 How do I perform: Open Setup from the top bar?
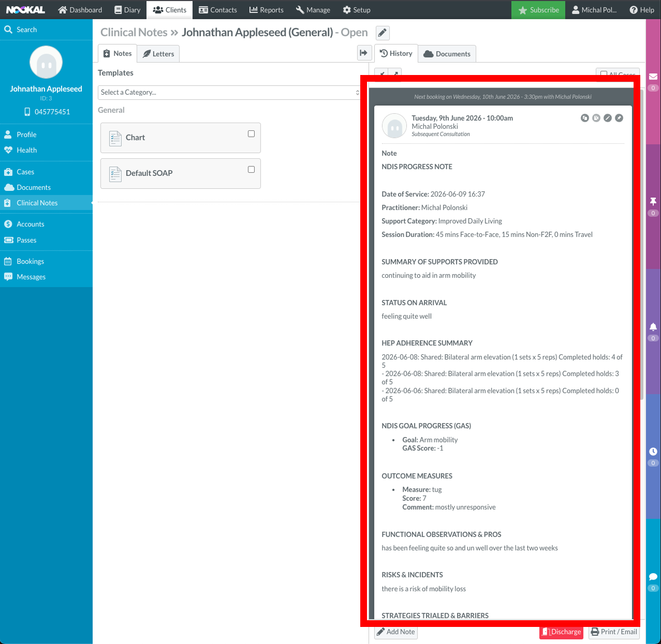(x=357, y=10)
